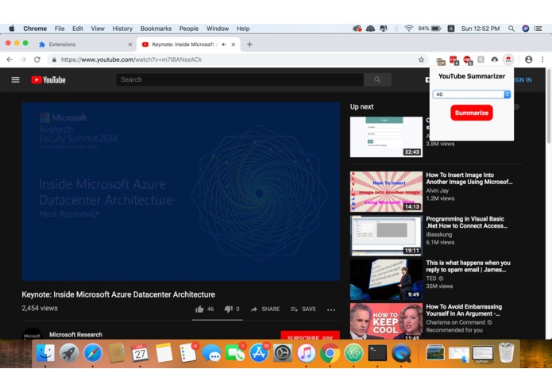This screenshot has height=392, width=552.
Task: Open the Chrome profile avatar button
Action: coord(528,60)
